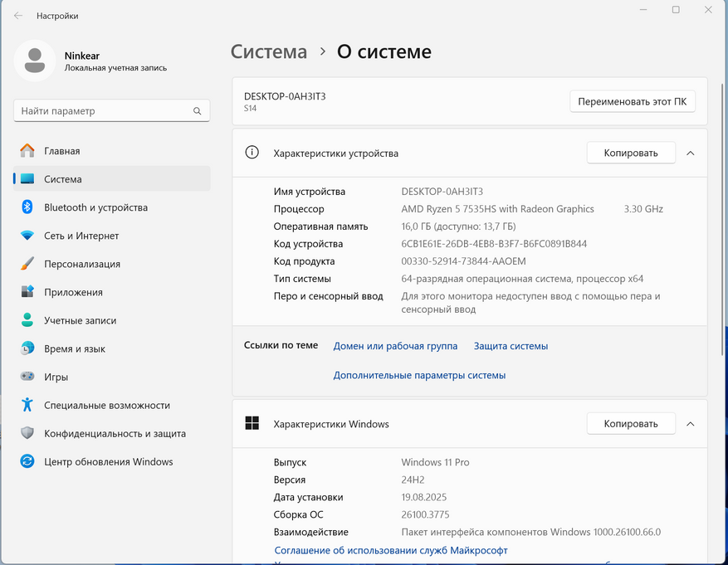Screen dimensions: 728x565
Task: Click the Privacy and security shield icon
Action: pyautogui.click(x=27, y=433)
